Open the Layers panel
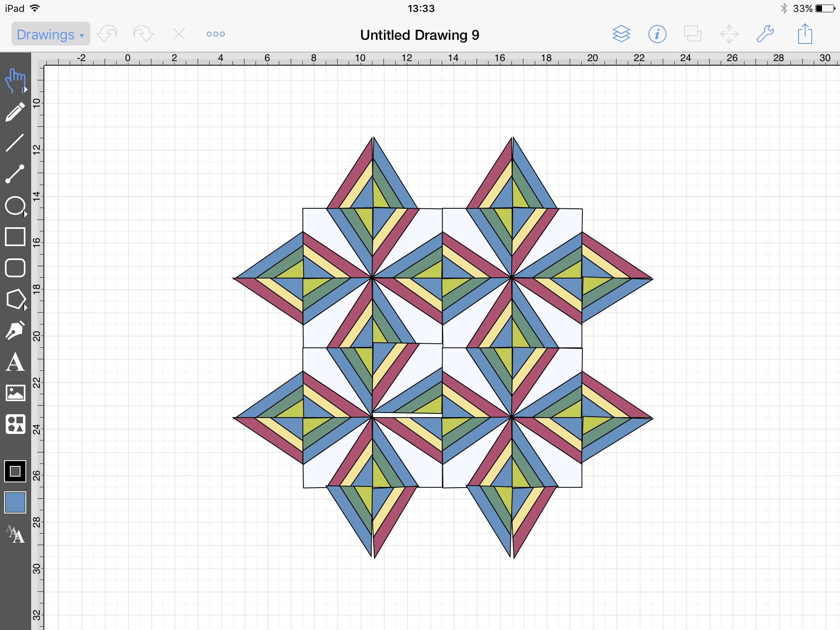Viewport: 840px width, 630px height. pyautogui.click(x=621, y=34)
